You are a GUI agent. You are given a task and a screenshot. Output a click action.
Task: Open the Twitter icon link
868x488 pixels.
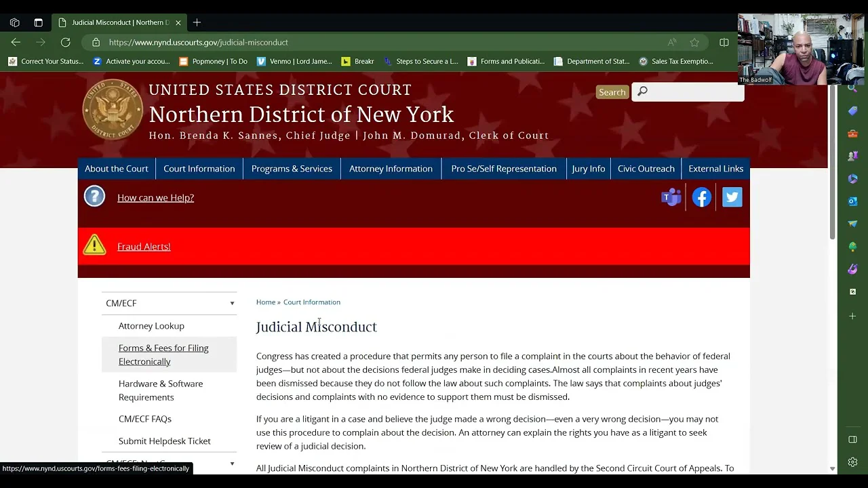click(x=732, y=197)
